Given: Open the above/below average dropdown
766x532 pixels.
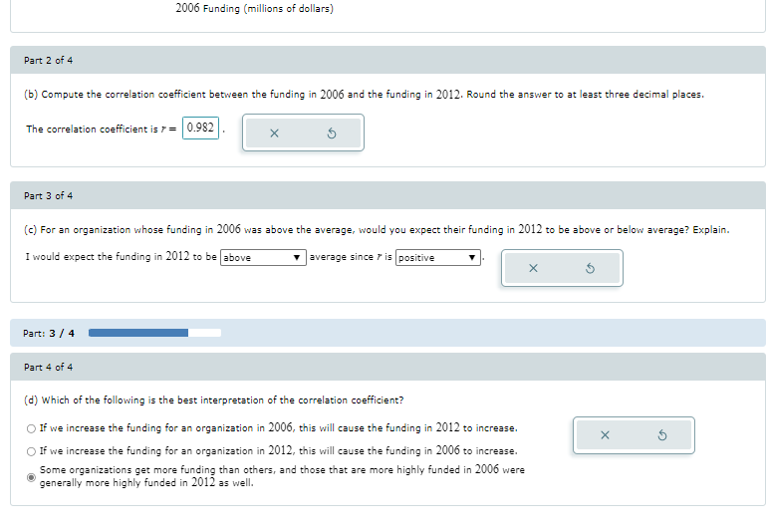Looking at the screenshot, I should (x=263, y=257).
